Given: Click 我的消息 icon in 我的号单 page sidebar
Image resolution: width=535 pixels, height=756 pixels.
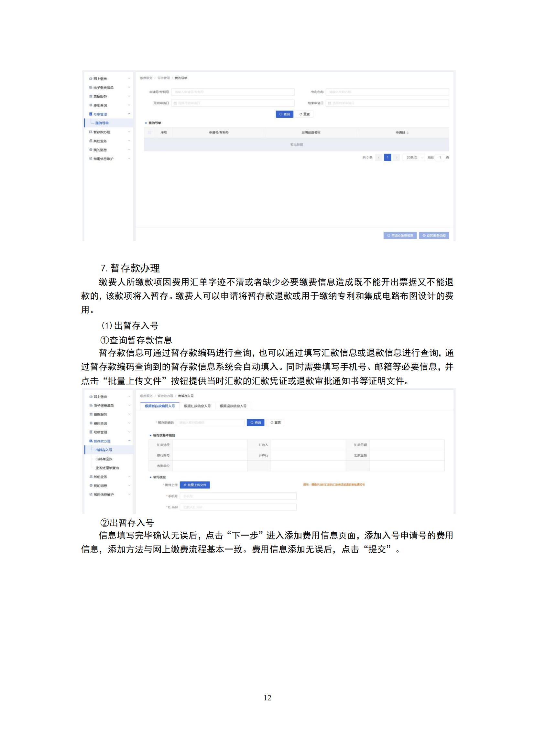Looking at the screenshot, I should [x=91, y=150].
